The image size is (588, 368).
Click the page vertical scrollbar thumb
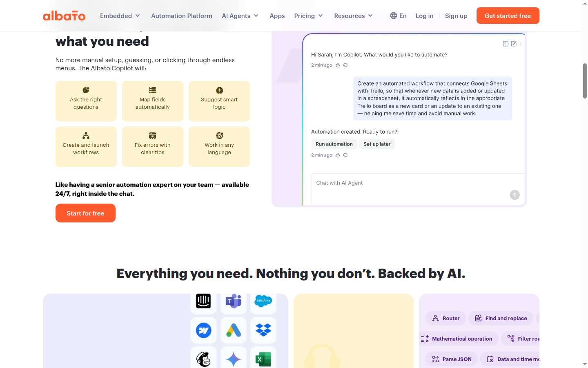(585, 81)
